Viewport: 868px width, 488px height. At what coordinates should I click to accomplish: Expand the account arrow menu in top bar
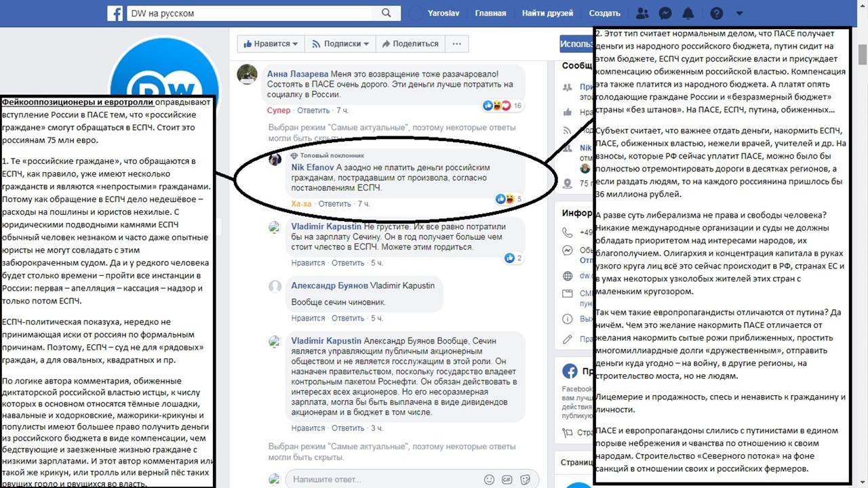click(740, 13)
